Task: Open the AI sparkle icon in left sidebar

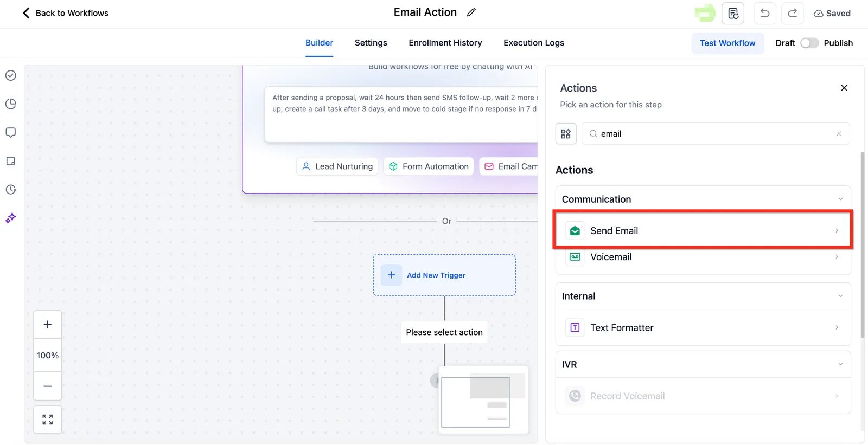Action: [x=11, y=218]
